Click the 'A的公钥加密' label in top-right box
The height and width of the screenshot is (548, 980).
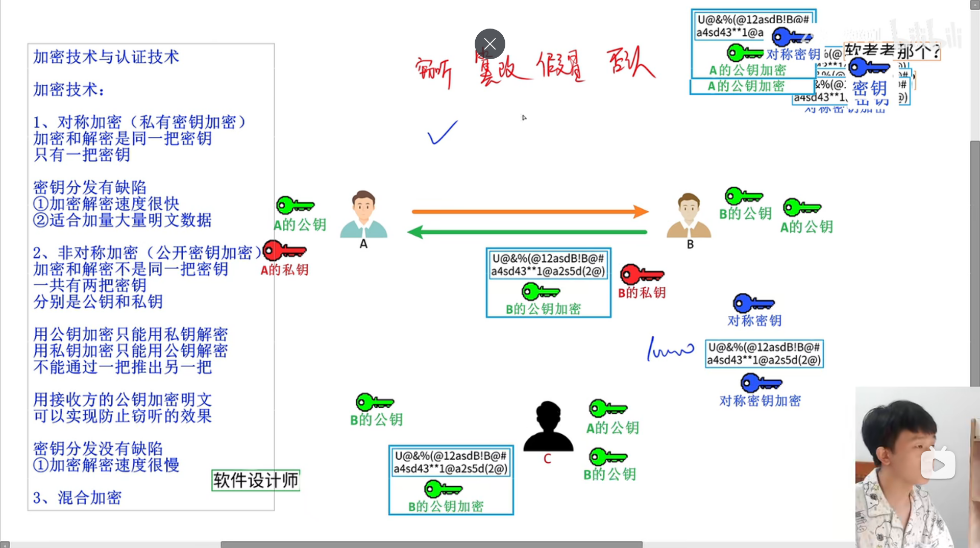point(748,70)
